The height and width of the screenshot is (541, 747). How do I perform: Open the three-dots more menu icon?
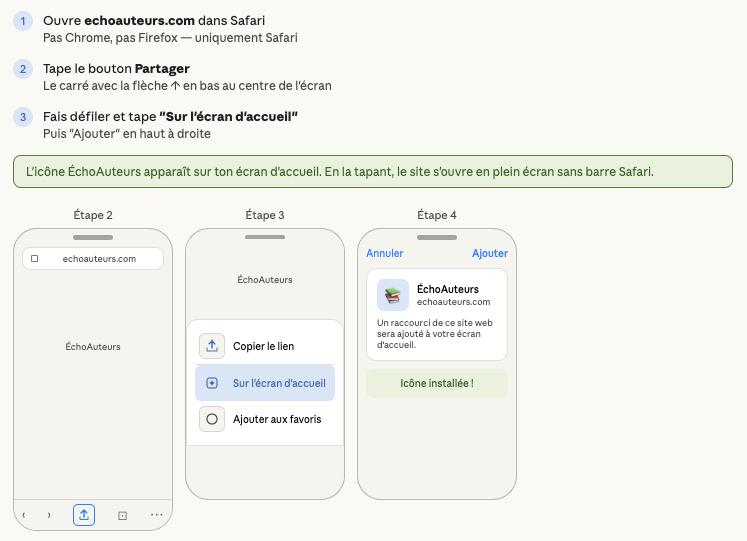pyautogui.click(x=156, y=515)
